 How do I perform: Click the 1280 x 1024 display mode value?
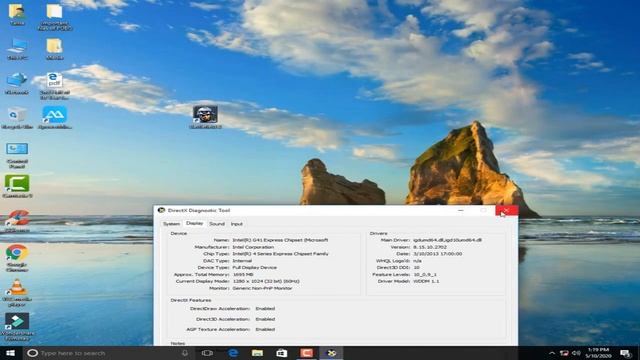click(x=266, y=281)
